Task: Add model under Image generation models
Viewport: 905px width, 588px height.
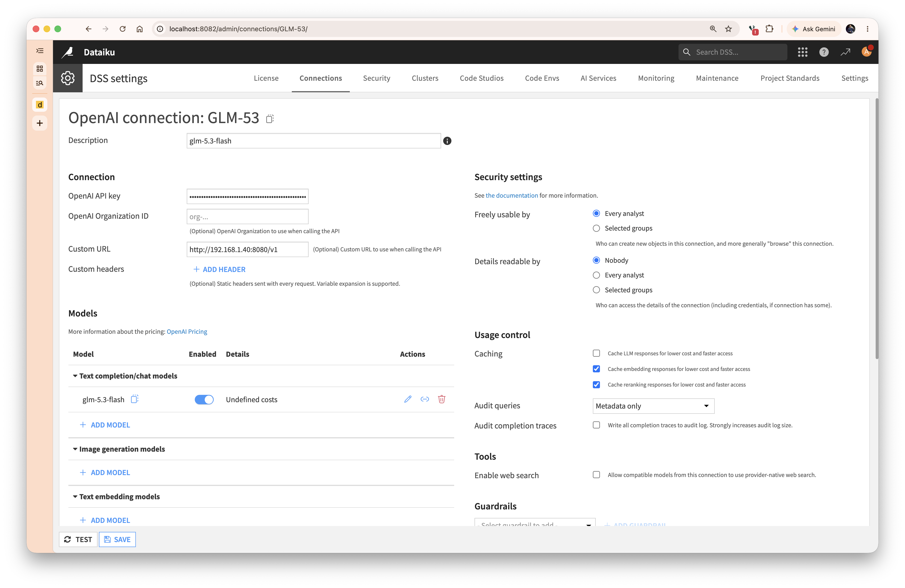Action: [x=105, y=472]
